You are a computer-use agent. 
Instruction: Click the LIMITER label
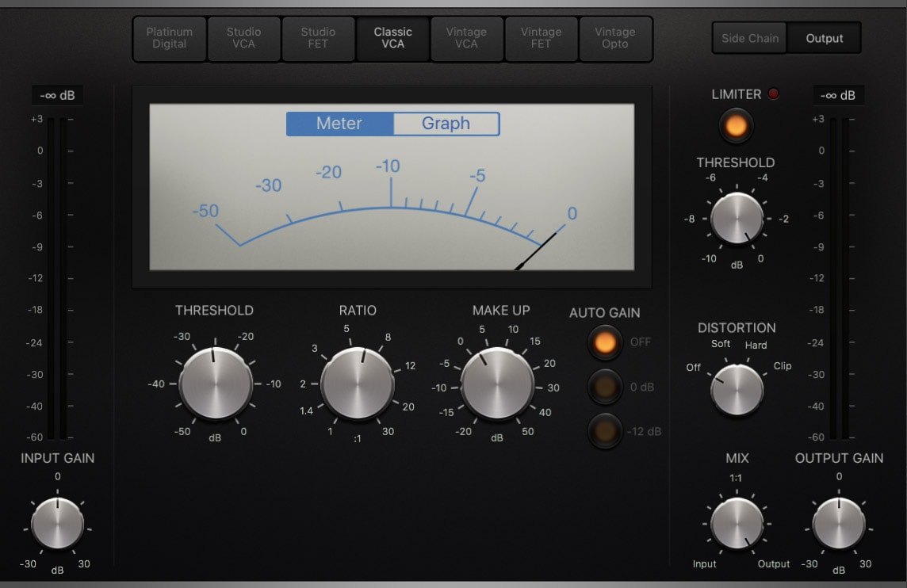tap(736, 94)
